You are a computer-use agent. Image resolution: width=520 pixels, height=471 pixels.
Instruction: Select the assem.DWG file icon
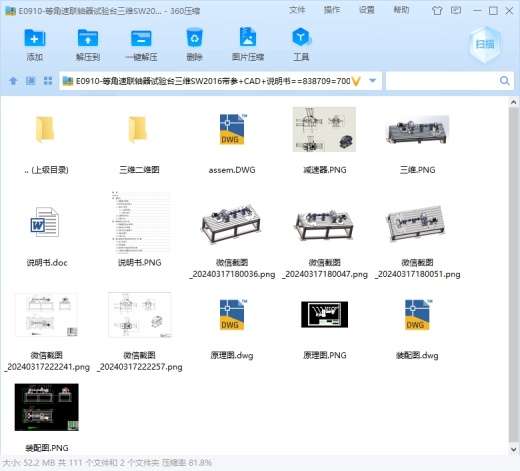click(x=232, y=129)
